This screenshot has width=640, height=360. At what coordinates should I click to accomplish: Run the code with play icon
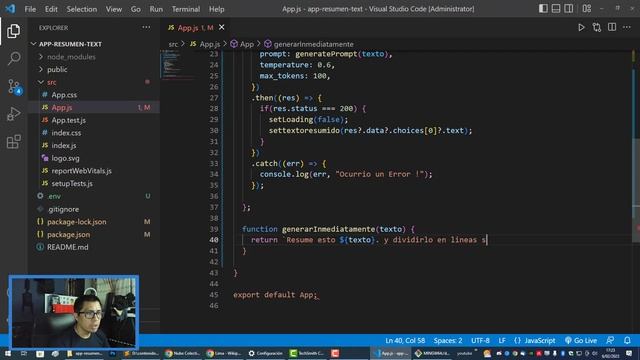[x=581, y=27]
